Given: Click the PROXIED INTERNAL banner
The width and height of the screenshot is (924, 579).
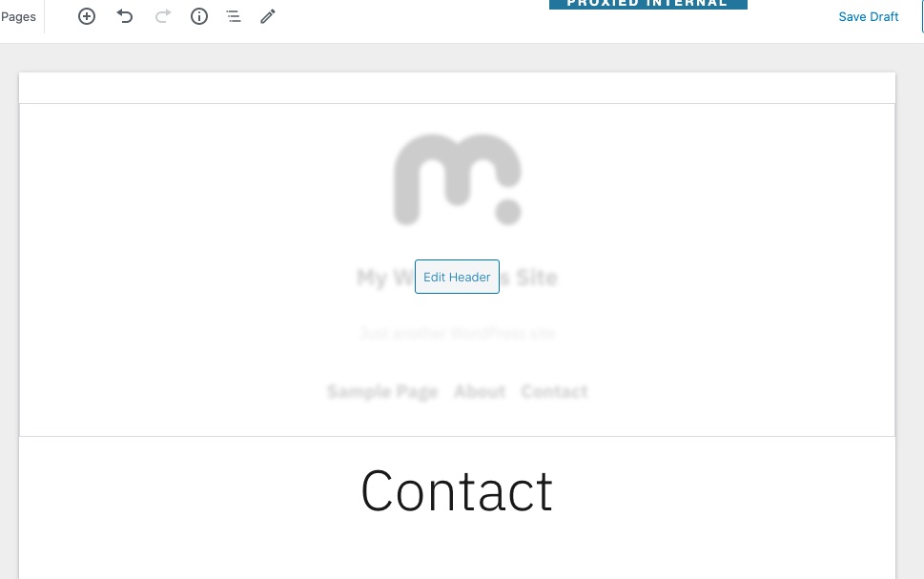Looking at the screenshot, I should coord(647,4).
